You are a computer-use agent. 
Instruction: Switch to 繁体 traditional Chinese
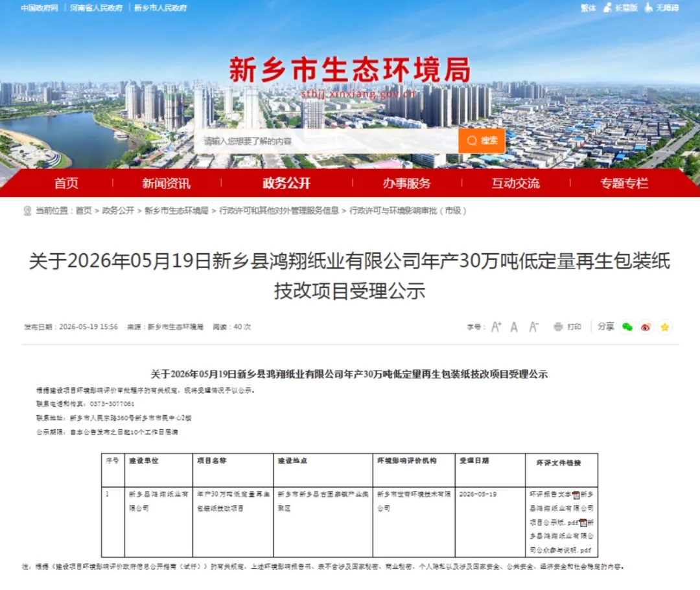(588, 8)
